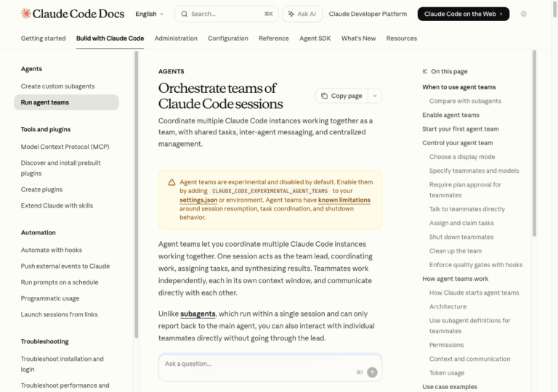This screenshot has height=392, width=558.
Task: Focus the Search field
Action: point(227,14)
